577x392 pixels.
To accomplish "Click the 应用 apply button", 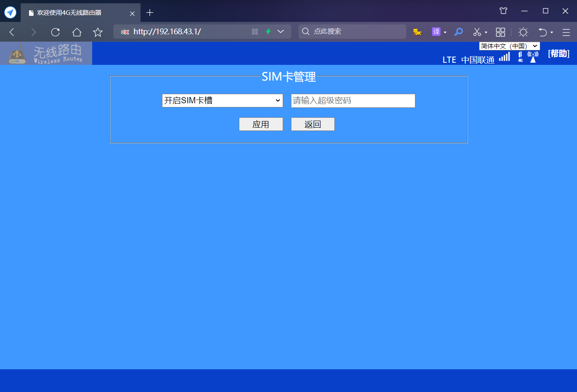I will click(x=261, y=124).
